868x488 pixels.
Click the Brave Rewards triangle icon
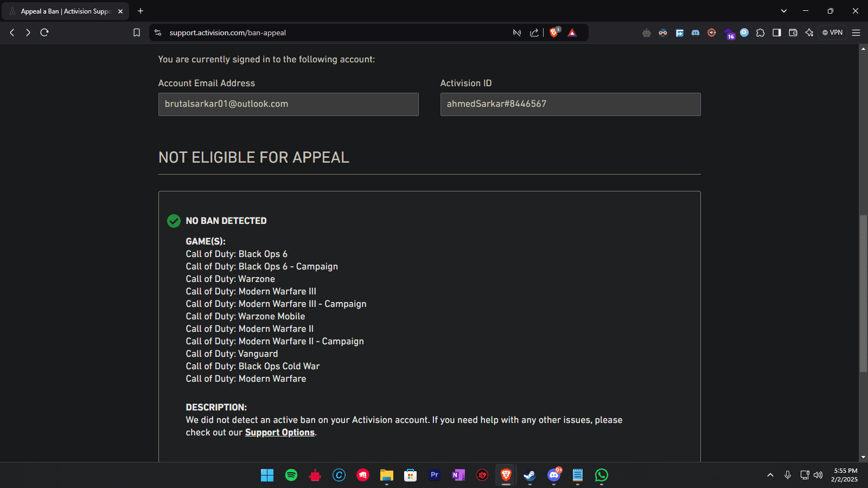[x=572, y=33]
